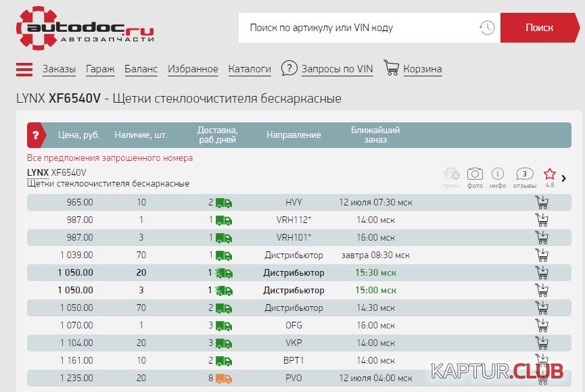Image resolution: width=585 pixels, height=392 pixels.
Task: Click the delivery truck icon in OFG row
Action: (224, 326)
